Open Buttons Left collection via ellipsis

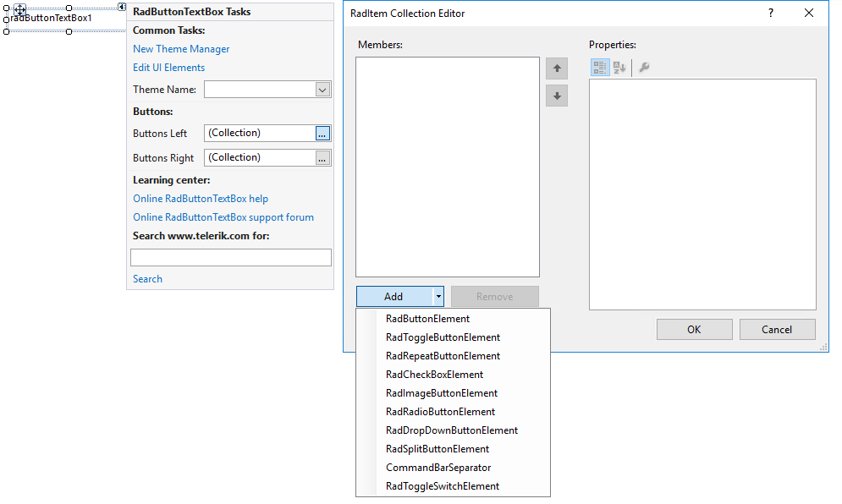click(x=322, y=133)
